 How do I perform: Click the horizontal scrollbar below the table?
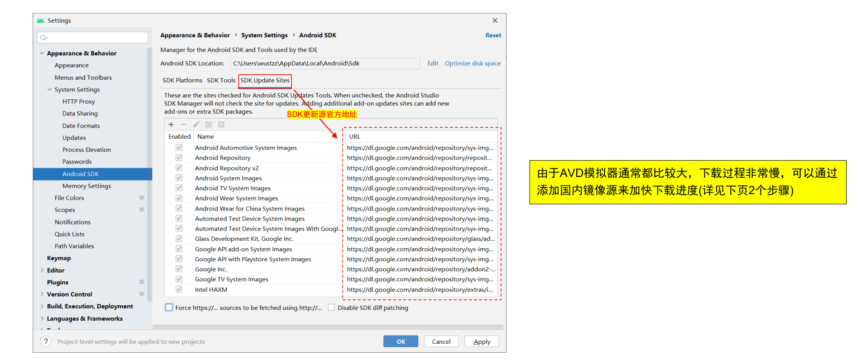pos(327,327)
